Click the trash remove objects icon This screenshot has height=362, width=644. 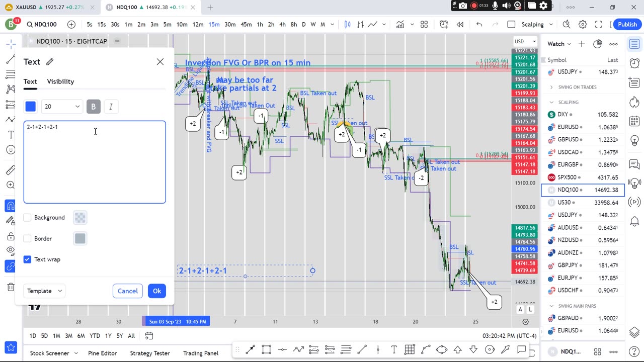[11, 287]
